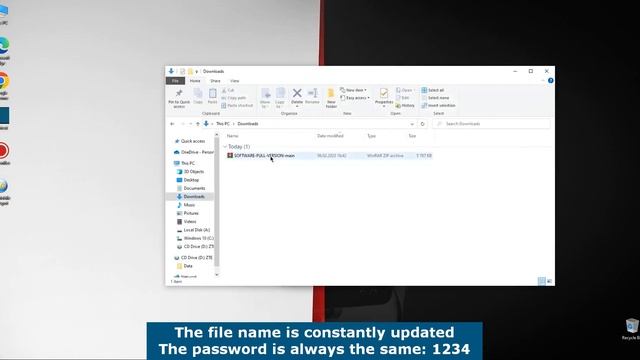The height and width of the screenshot is (360, 640).
Task: Sort by Date modified column header
Action: coord(330,136)
